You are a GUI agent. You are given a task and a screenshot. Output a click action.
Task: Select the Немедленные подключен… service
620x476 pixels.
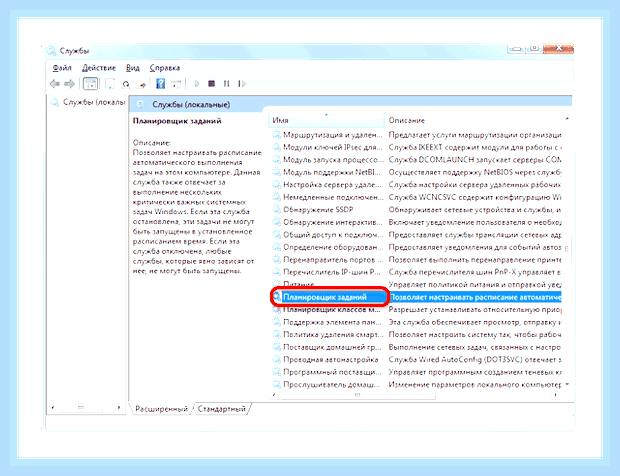click(x=333, y=197)
